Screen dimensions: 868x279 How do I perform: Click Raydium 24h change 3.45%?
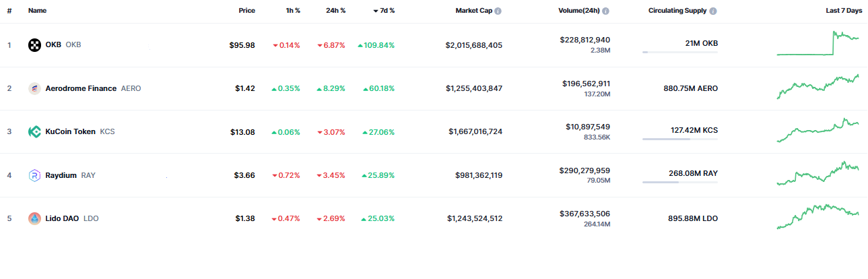331,175
